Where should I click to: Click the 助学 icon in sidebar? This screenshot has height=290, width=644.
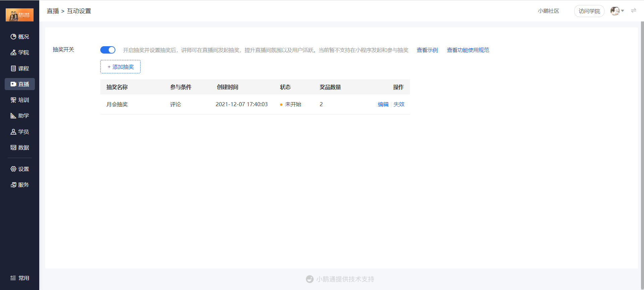(x=13, y=116)
